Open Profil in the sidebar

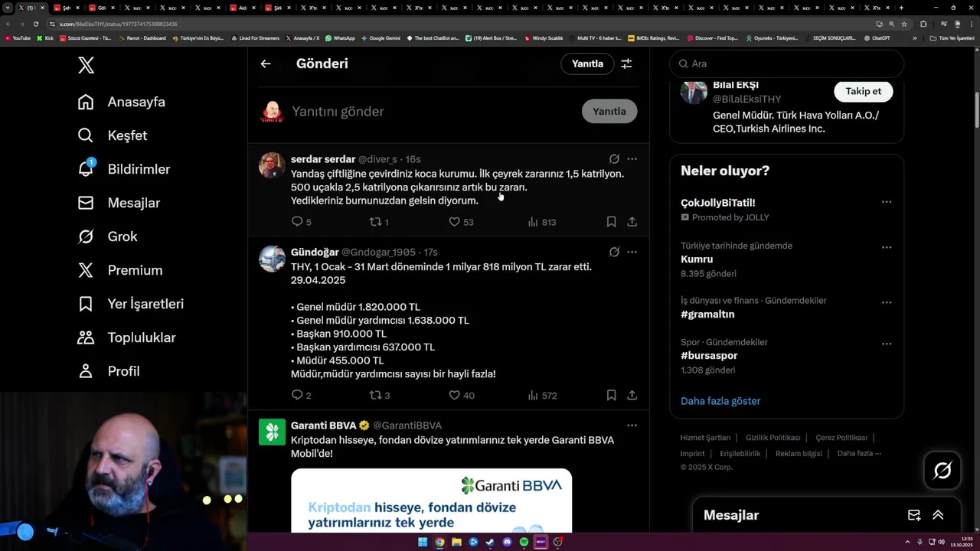pyautogui.click(x=109, y=371)
